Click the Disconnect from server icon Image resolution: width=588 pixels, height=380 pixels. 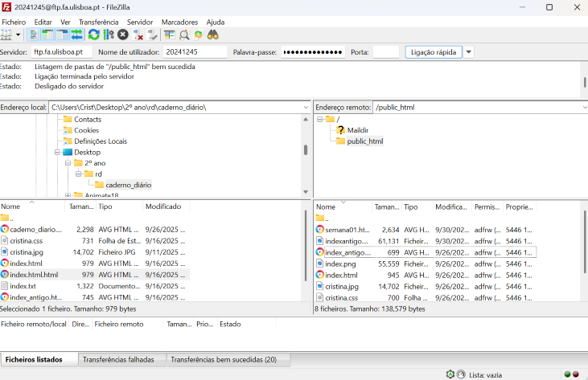[138, 35]
